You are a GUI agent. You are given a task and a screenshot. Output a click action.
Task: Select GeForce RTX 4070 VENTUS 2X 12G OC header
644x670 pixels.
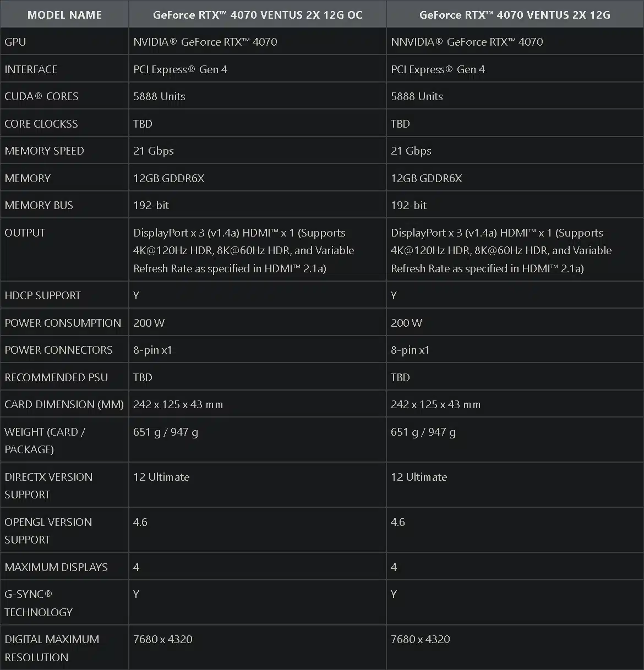click(258, 15)
